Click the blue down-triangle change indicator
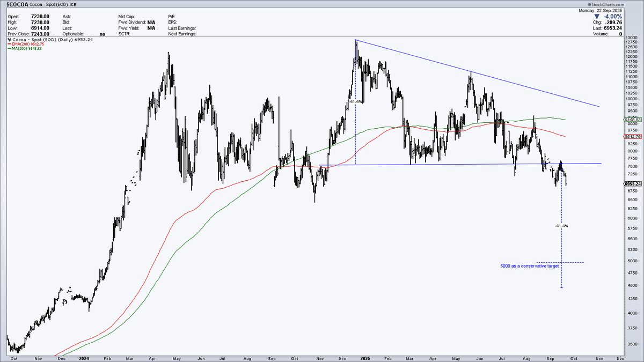The image size is (644, 362). (597, 16)
